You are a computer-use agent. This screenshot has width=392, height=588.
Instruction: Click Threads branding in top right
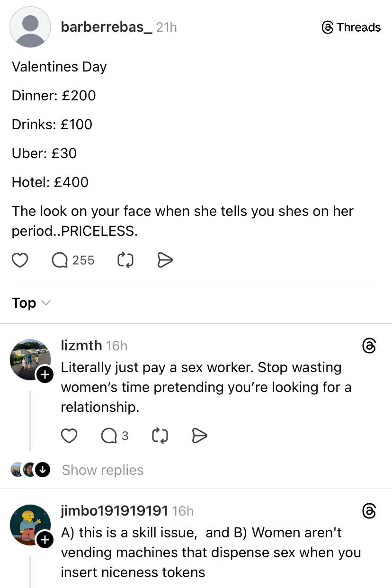point(351,27)
